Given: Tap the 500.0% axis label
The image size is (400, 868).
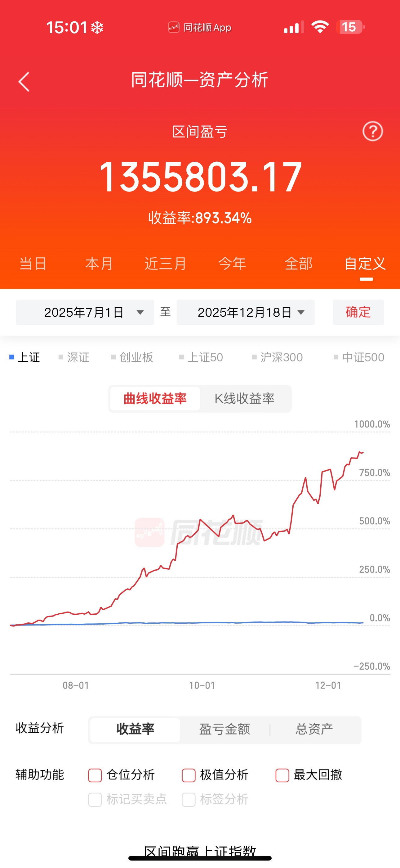Looking at the screenshot, I should 375,521.
